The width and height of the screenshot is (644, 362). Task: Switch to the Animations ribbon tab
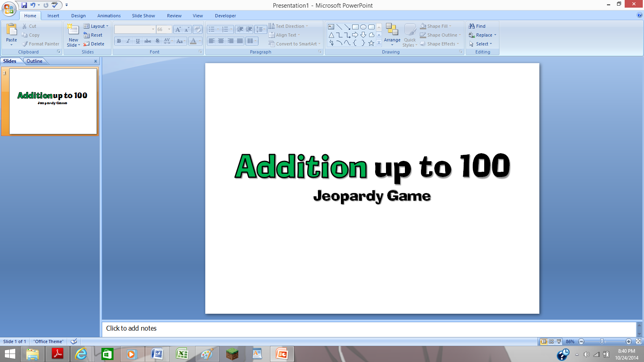click(109, 16)
